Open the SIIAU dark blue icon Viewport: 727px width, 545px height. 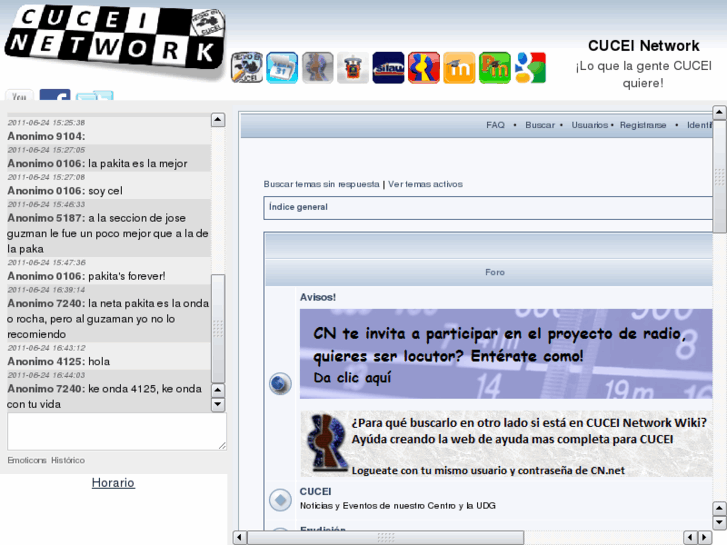point(388,68)
